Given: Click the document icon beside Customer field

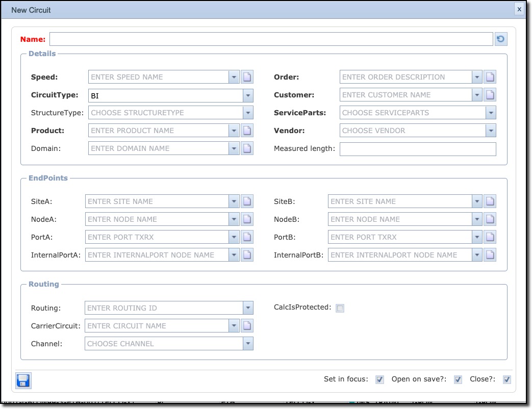Looking at the screenshot, I should coord(490,95).
